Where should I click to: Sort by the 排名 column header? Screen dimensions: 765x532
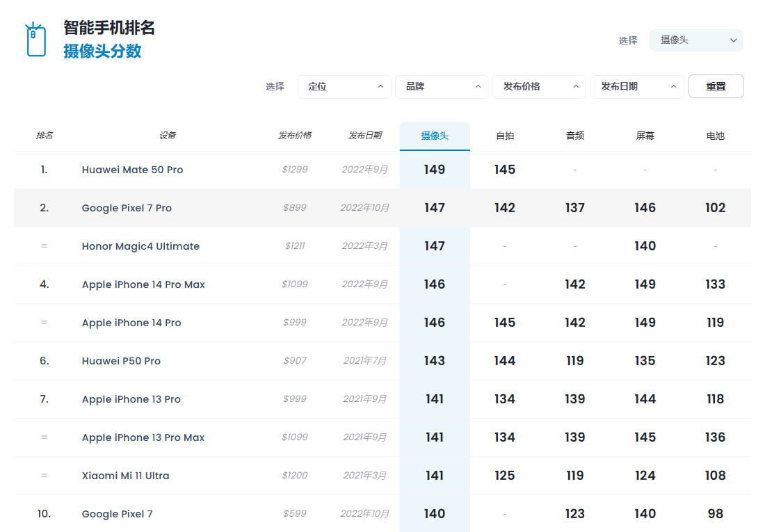click(x=45, y=136)
